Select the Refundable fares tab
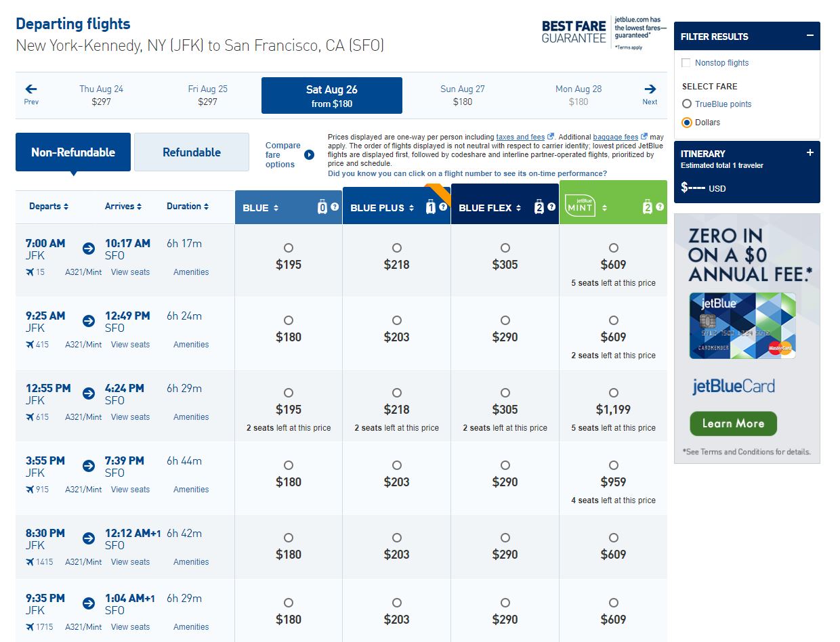This screenshot has width=840, height=642. (x=192, y=152)
